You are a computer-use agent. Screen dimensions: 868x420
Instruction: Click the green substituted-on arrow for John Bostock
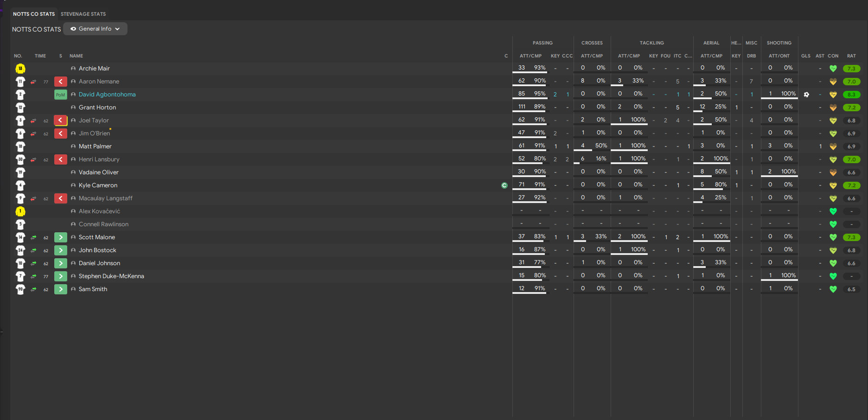(x=61, y=250)
